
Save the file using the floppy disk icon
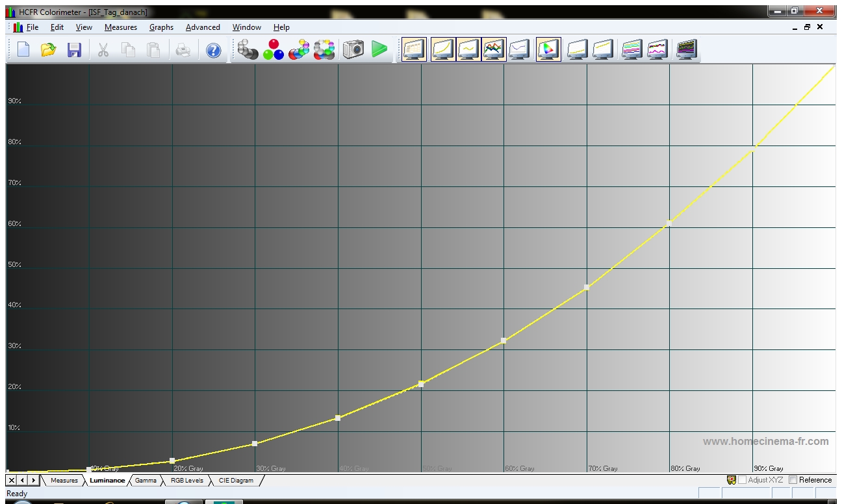click(x=74, y=50)
